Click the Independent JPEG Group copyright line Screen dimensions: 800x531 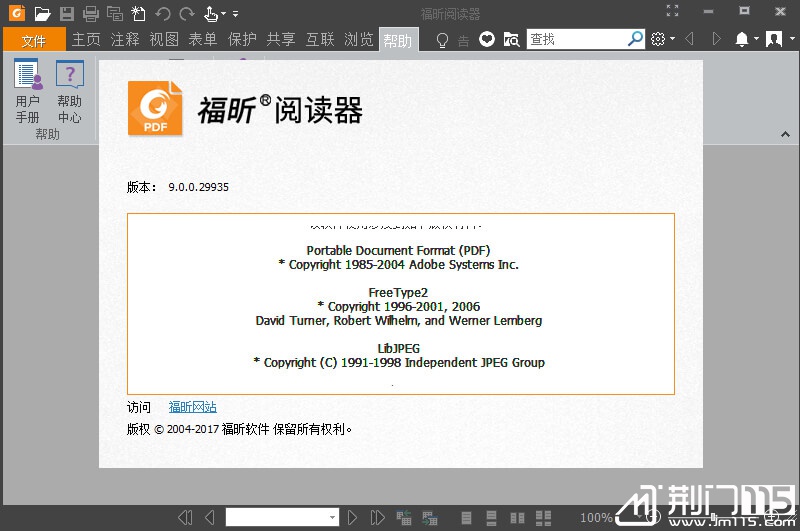[x=399, y=362]
